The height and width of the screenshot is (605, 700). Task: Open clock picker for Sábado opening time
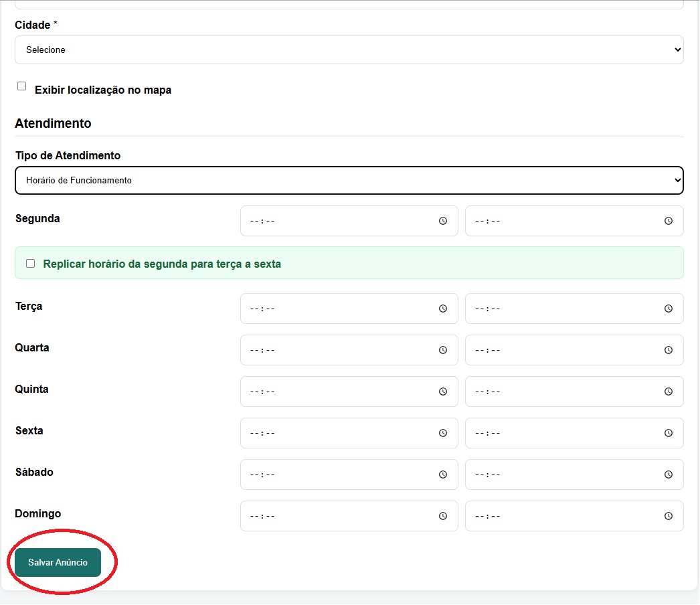click(x=443, y=474)
